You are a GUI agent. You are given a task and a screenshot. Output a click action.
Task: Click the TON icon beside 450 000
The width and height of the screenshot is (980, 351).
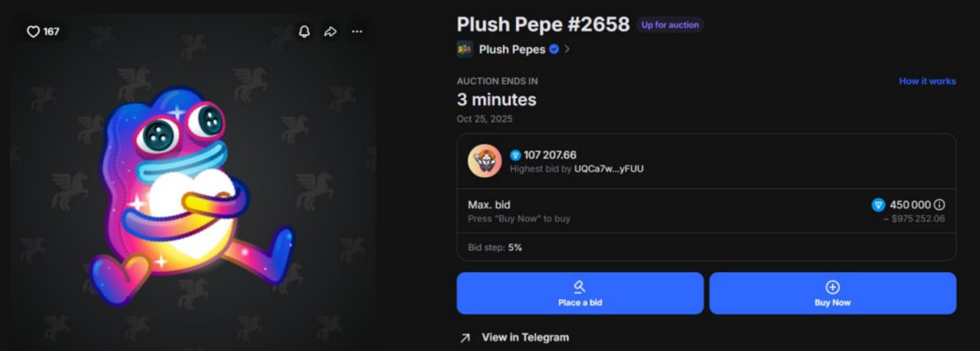coord(878,205)
